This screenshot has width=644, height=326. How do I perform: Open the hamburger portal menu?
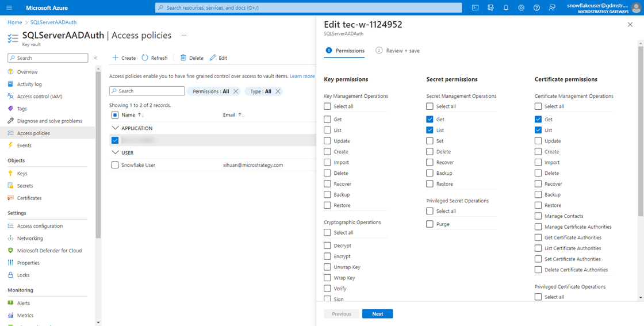[9, 7]
